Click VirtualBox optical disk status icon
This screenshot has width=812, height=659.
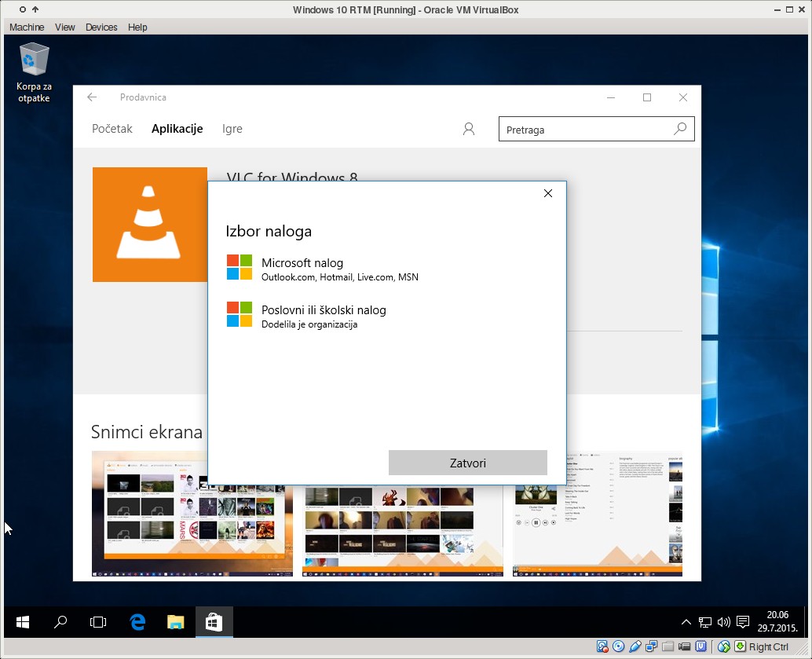[x=618, y=646]
